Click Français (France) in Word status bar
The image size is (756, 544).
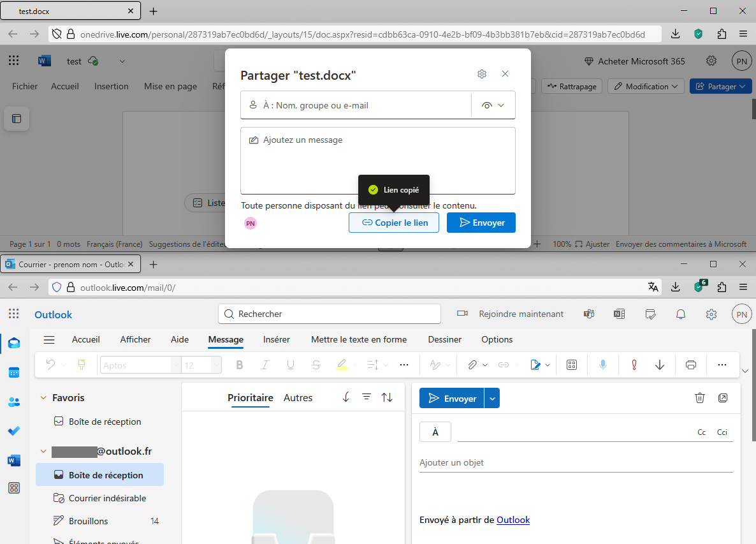click(115, 244)
